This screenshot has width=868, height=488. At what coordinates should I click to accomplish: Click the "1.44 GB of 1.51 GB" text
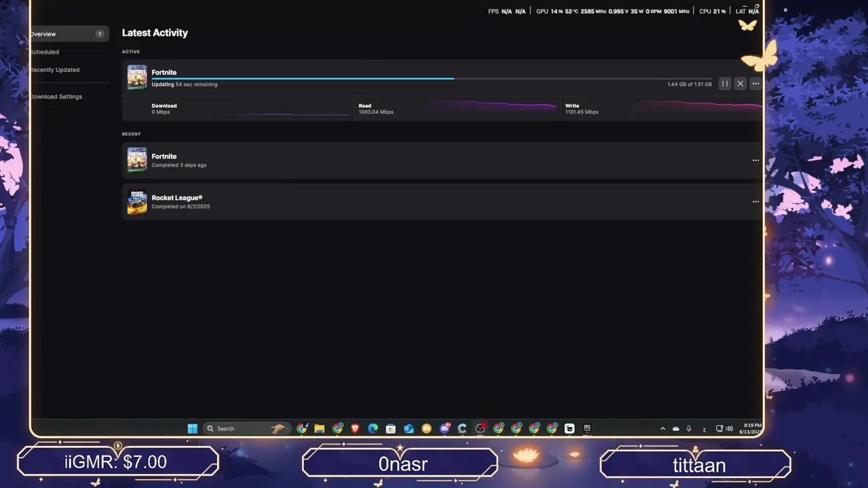690,85
